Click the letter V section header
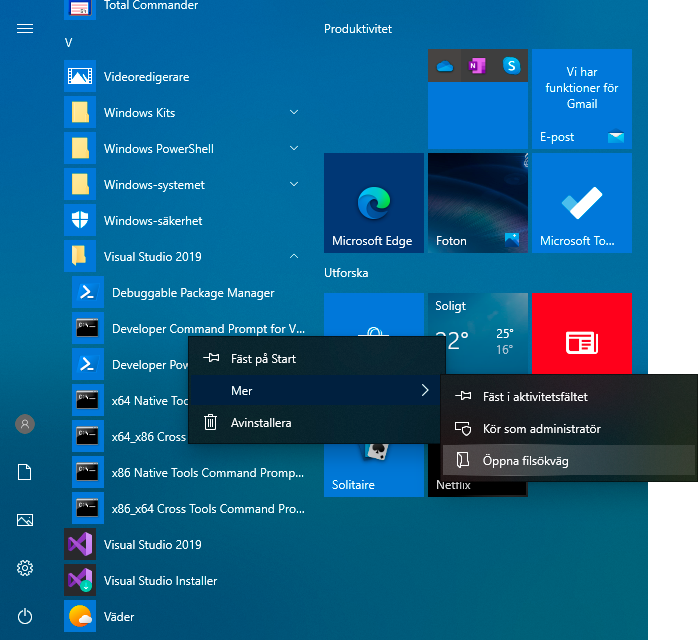 click(68, 43)
